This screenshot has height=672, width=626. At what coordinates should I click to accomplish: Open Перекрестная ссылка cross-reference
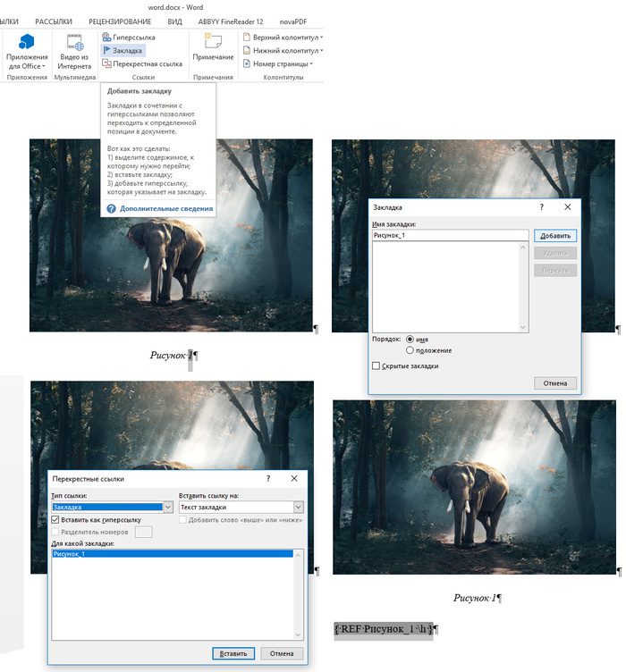coord(142,63)
